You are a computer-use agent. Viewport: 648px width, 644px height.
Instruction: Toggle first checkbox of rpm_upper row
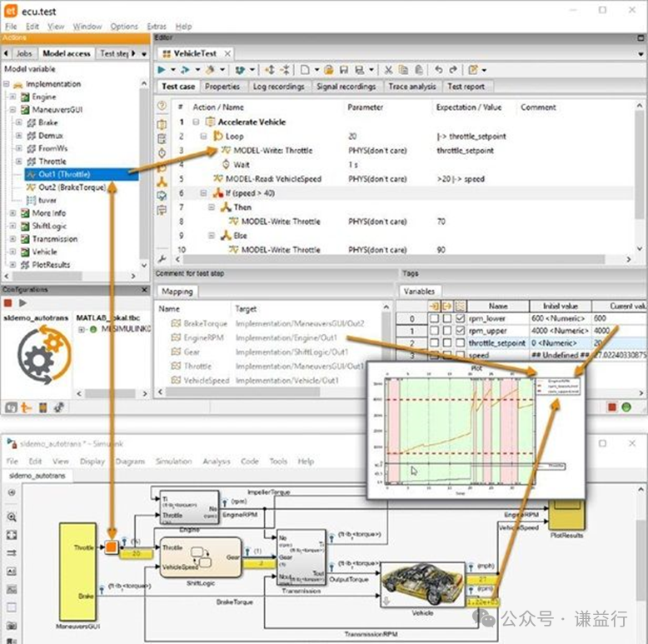pyautogui.click(x=434, y=331)
